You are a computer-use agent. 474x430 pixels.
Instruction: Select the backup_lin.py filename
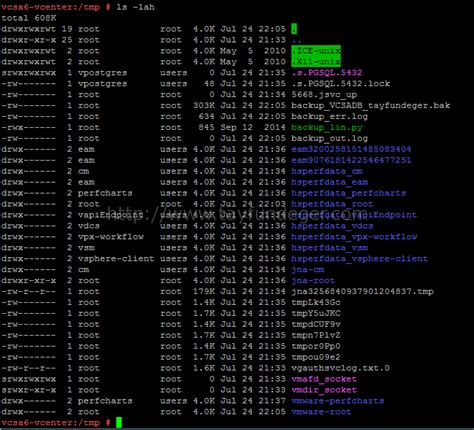pyautogui.click(x=327, y=127)
